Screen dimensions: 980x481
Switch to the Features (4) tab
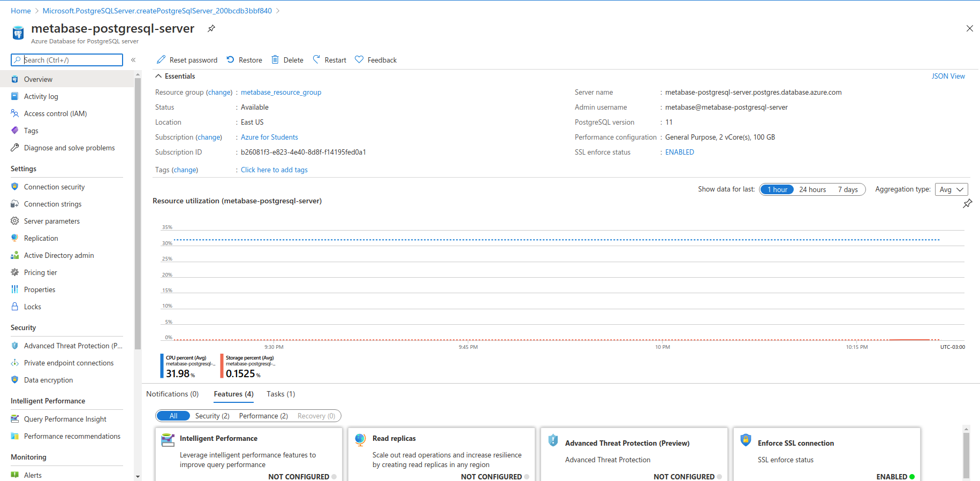233,394
